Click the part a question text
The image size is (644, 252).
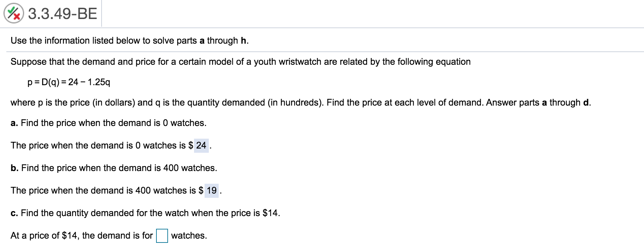(108, 123)
